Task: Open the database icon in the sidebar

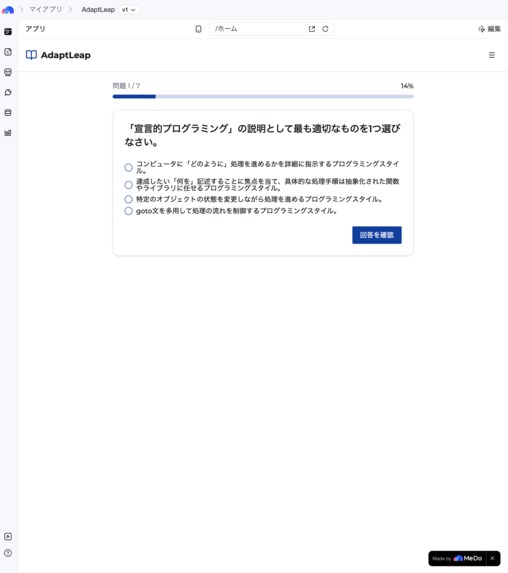Action: (x=8, y=113)
